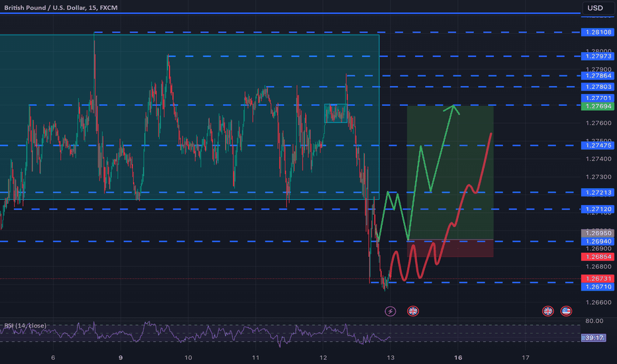617x364 pixels.
Task: Click the 1.27600 price axis label
Action: click(598, 123)
